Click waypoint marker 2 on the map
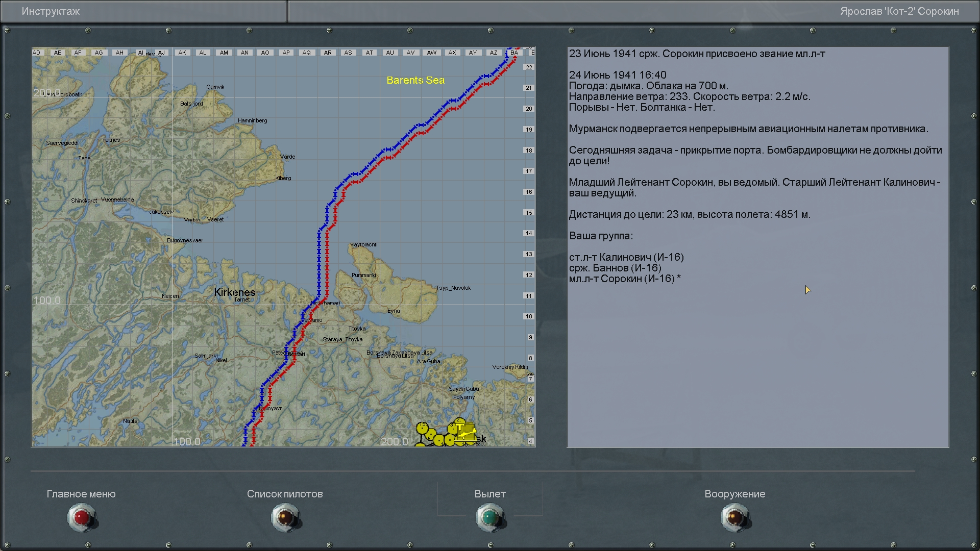The width and height of the screenshot is (980, 551). click(x=459, y=421)
